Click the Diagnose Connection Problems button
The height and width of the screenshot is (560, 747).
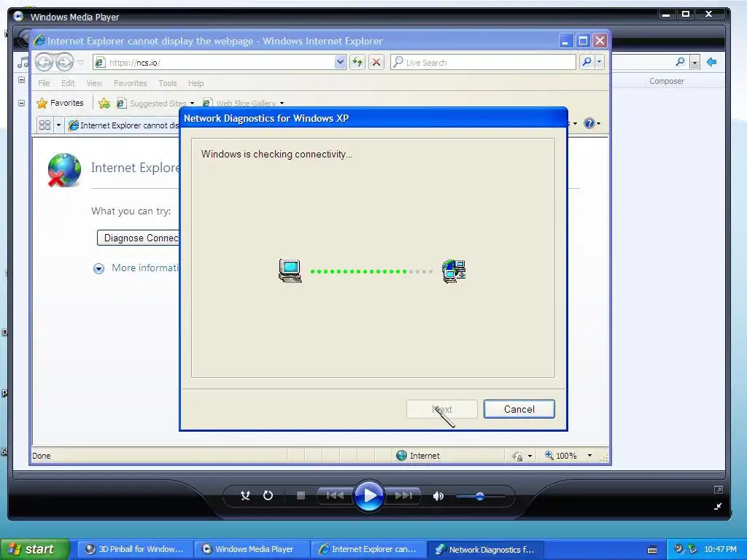(x=138, y=238)
